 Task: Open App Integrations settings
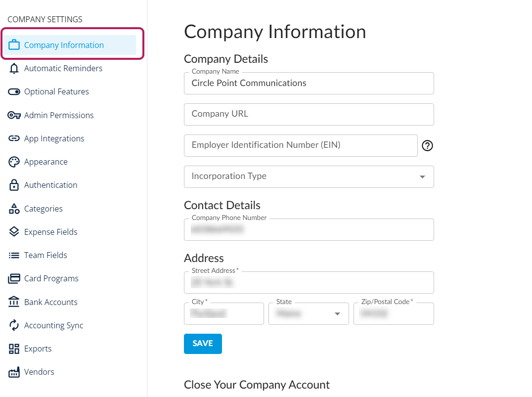pos(54,138)
